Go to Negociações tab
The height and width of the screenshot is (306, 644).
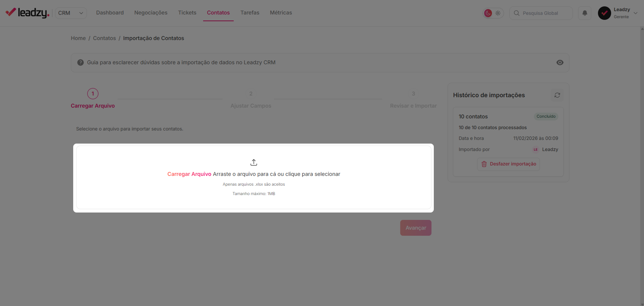[151, 13]
